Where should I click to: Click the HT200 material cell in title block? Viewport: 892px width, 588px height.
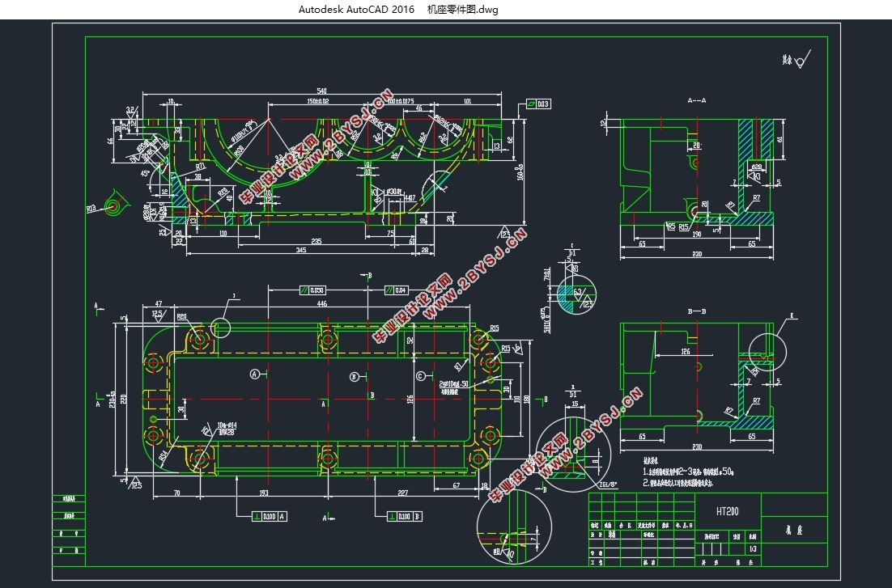tap(728, 512)
